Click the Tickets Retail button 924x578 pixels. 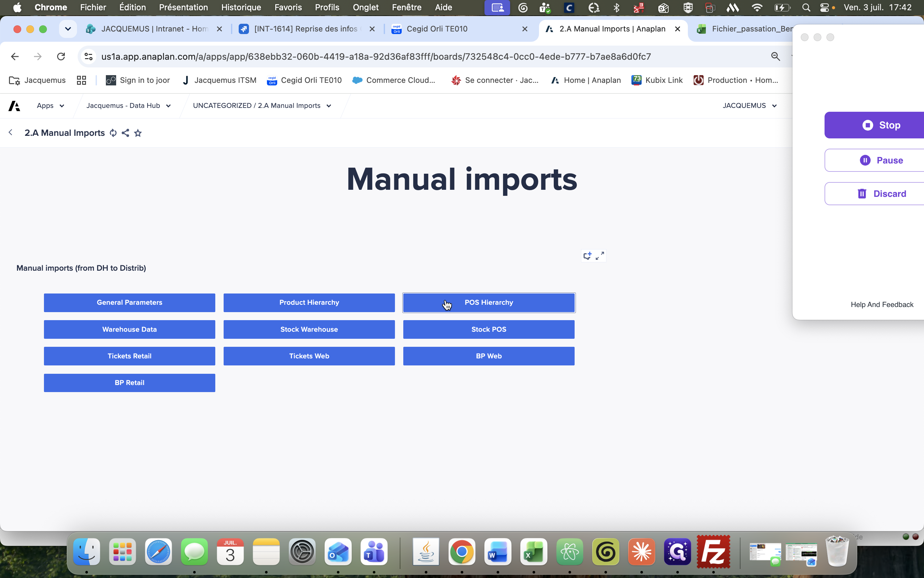coord(129,356)
